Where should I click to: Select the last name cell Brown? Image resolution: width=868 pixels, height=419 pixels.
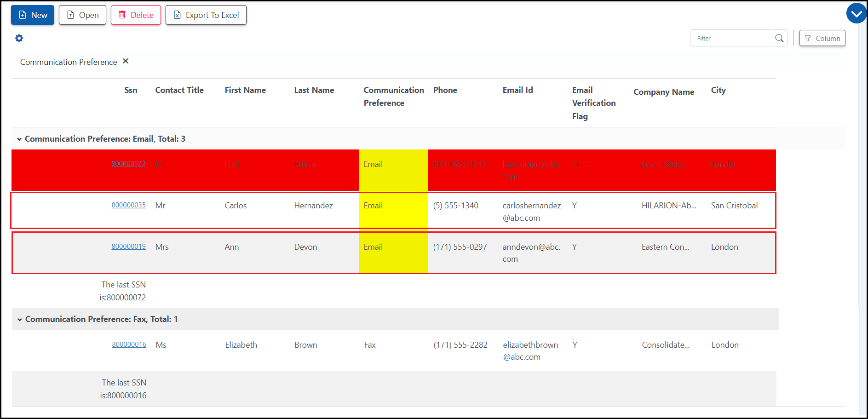coord(306,345)
